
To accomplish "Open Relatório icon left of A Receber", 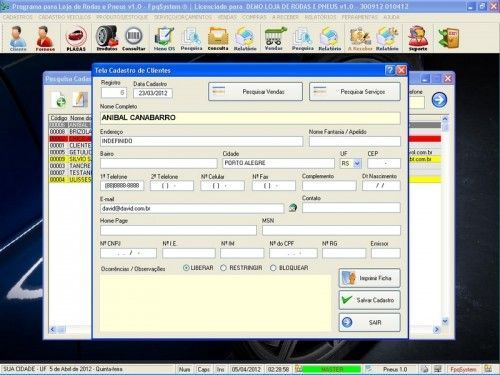I will coord(330,38).
